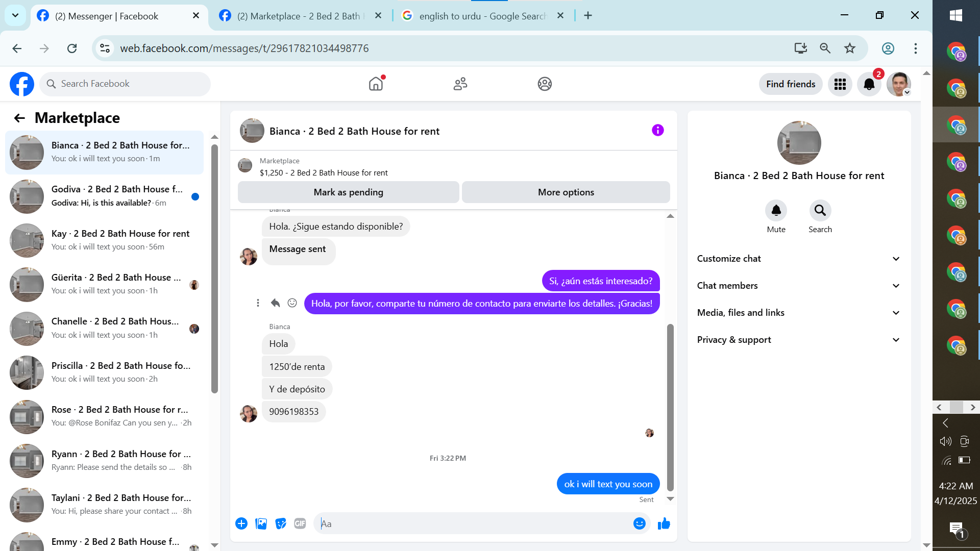Open the Groups icon in top navigation

tap(545, 84)
